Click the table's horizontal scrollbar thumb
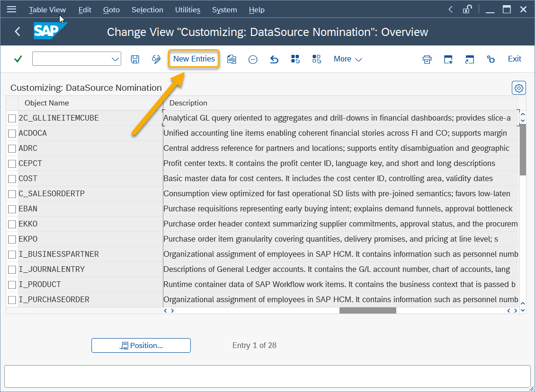Viewport: 535px width, 392px height. click(x=367, y=311)
